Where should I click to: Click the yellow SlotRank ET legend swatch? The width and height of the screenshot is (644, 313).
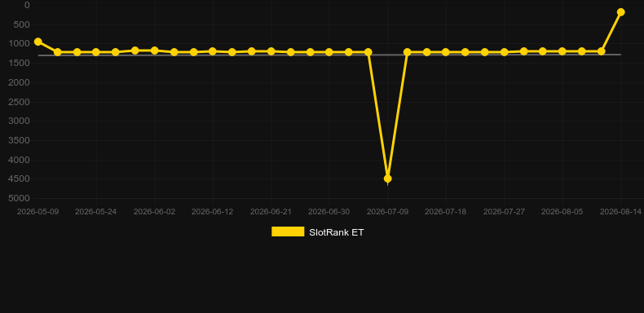288,231
